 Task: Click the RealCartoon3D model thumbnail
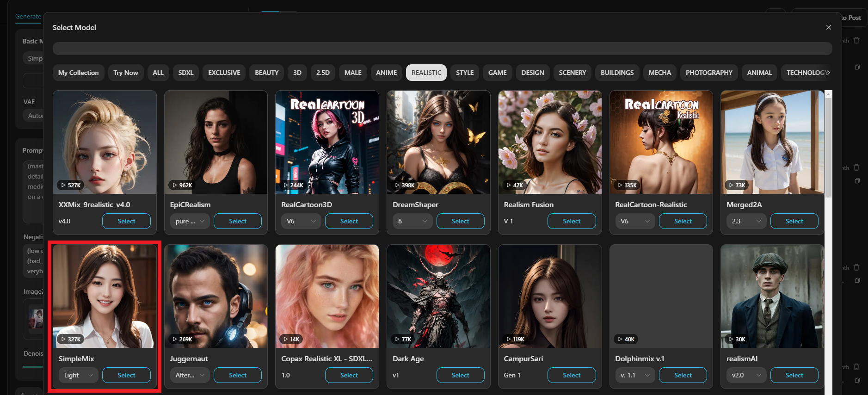[327, 142]
